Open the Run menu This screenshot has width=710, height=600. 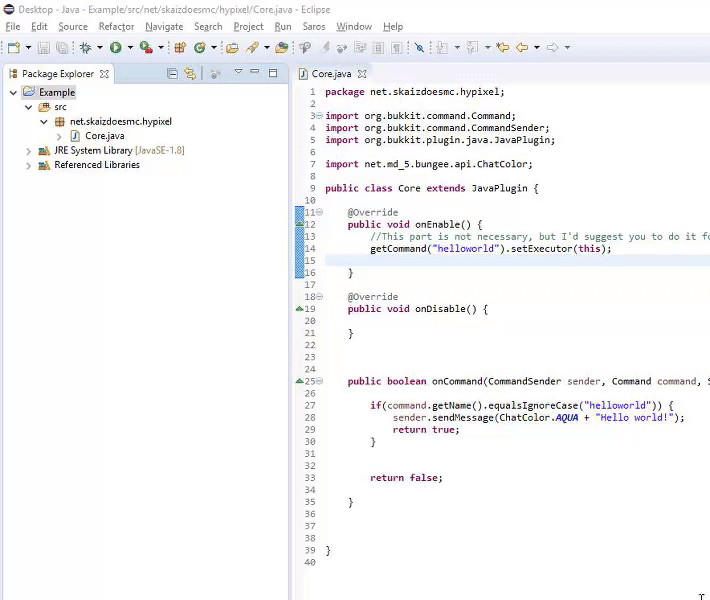click(x=283, y=27)
